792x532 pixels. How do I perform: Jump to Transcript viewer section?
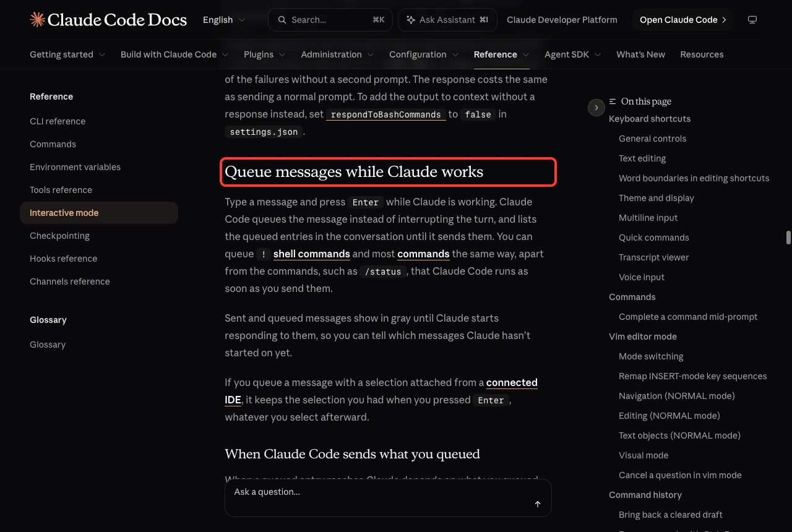click(653, 257)
